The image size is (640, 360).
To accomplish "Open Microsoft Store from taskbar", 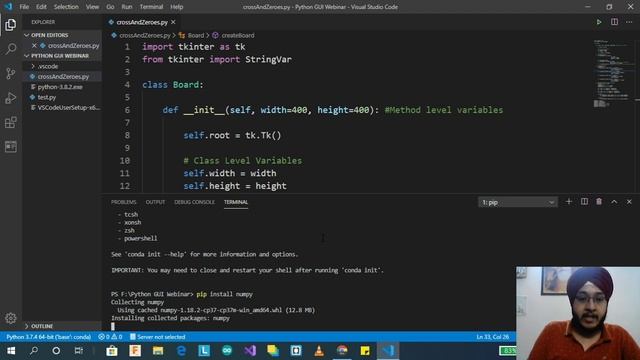I will (112, 351).
